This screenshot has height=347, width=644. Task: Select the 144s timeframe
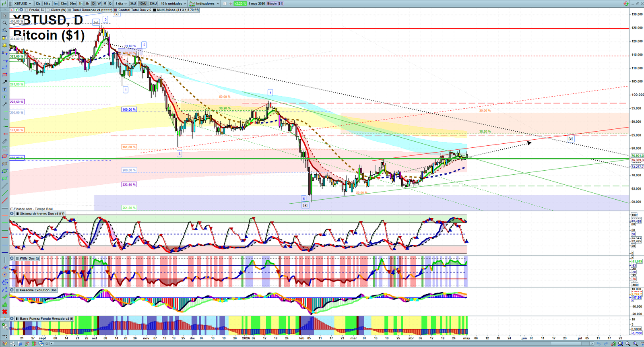pyautogui.click(x=47, y=4)
